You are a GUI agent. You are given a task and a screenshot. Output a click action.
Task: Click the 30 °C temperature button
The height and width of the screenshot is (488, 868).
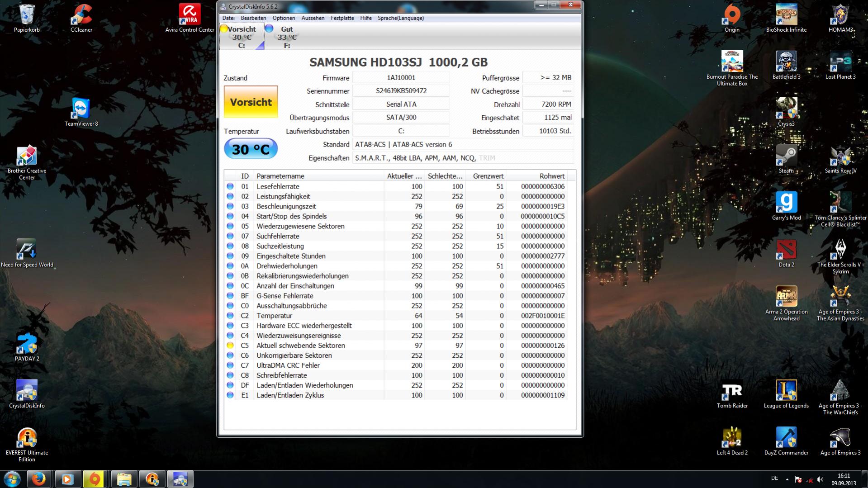coord(251,149)
